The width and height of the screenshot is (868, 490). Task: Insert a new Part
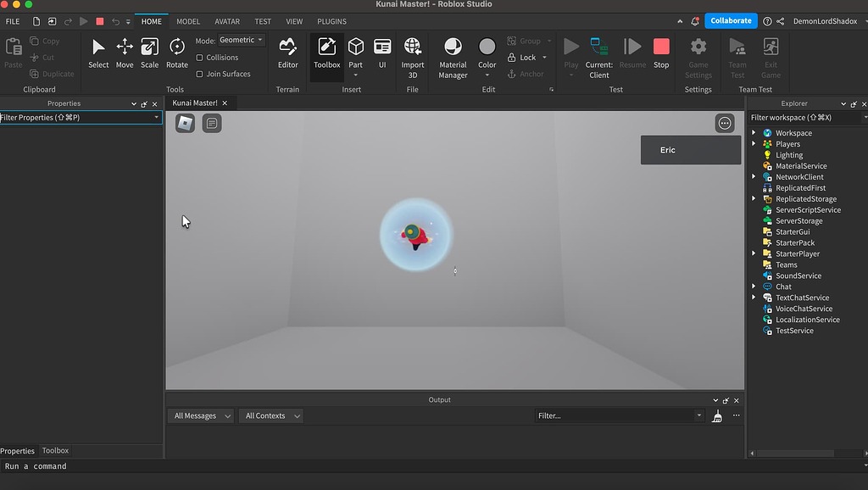pyautogui.click(x=355, y=49)
